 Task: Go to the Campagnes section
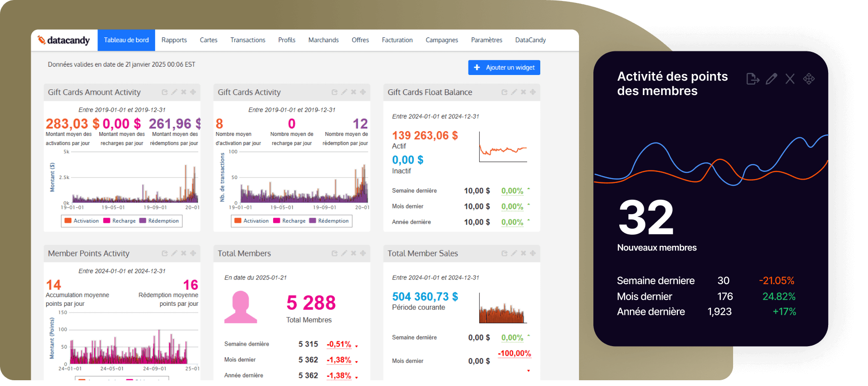click(x=442, y=40)
